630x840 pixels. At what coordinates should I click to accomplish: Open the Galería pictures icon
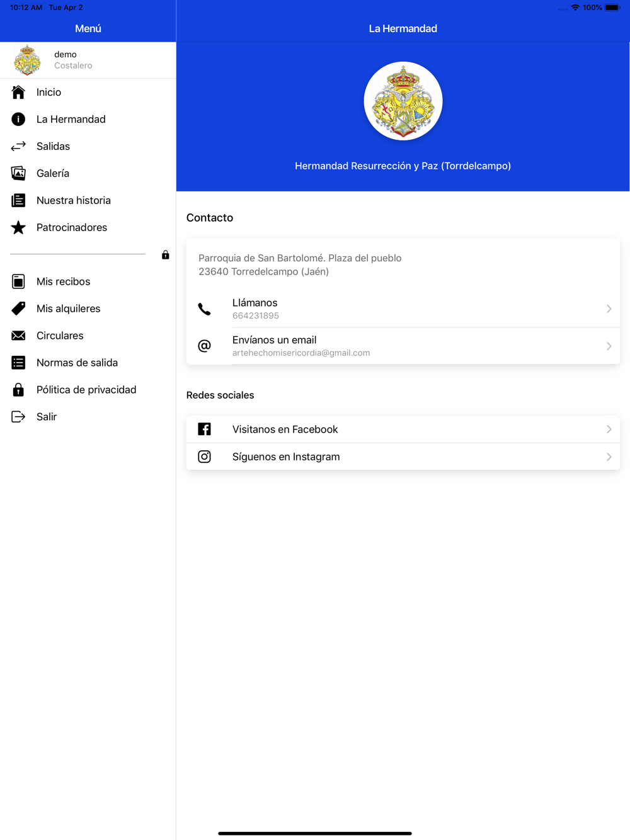(x=18, y=173)
